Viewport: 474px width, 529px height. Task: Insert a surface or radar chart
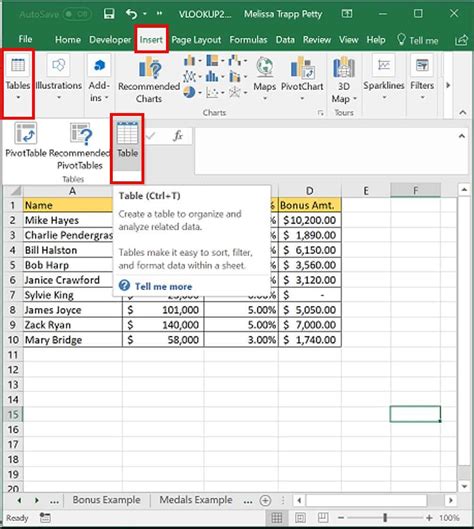[238, 92]
